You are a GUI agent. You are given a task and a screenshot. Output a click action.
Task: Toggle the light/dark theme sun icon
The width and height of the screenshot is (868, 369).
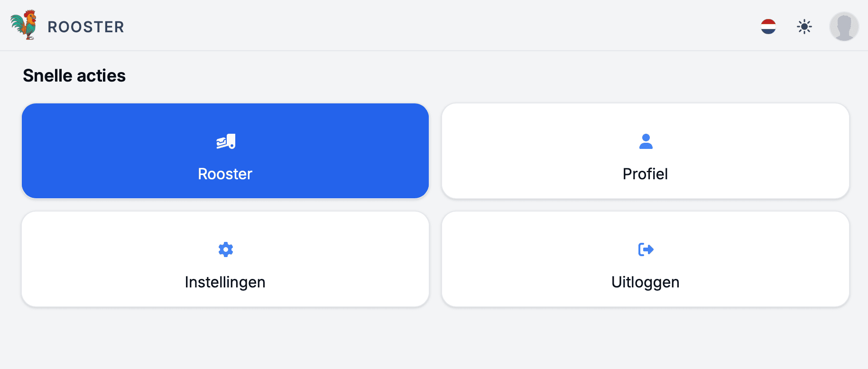(x=804, y=27)
